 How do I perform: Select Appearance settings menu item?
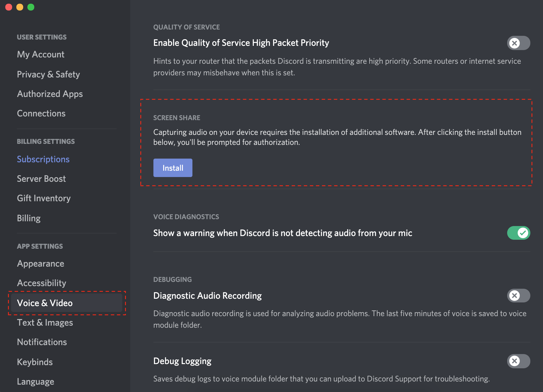41,263
